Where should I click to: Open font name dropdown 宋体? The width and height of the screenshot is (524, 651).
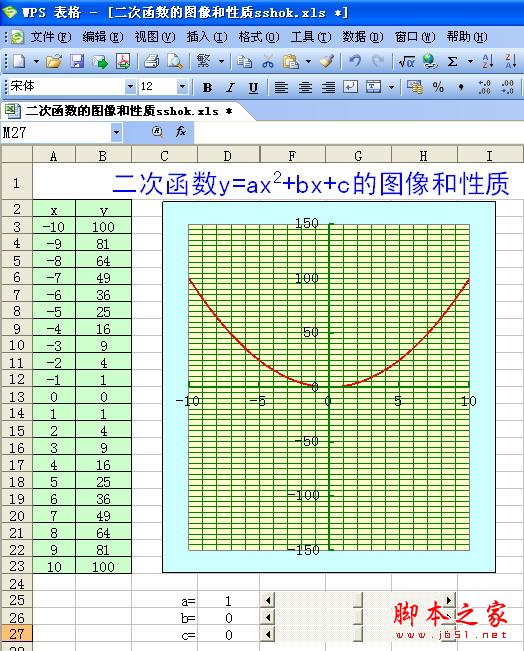pos(130,87)
